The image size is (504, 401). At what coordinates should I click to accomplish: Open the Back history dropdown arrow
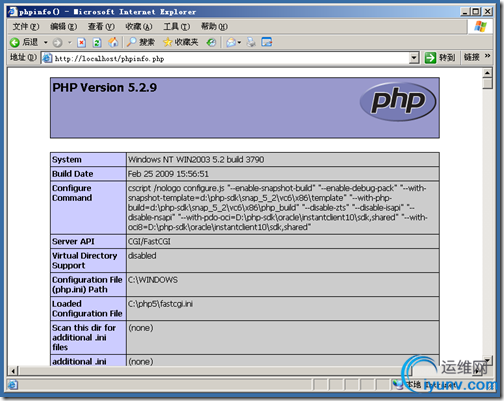(x=46, y=42)
